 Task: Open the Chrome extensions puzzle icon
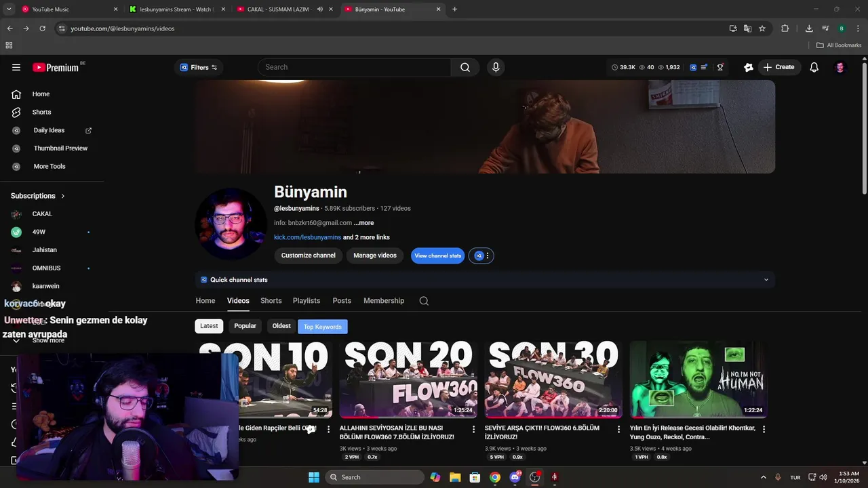click(x=785, y=28)
